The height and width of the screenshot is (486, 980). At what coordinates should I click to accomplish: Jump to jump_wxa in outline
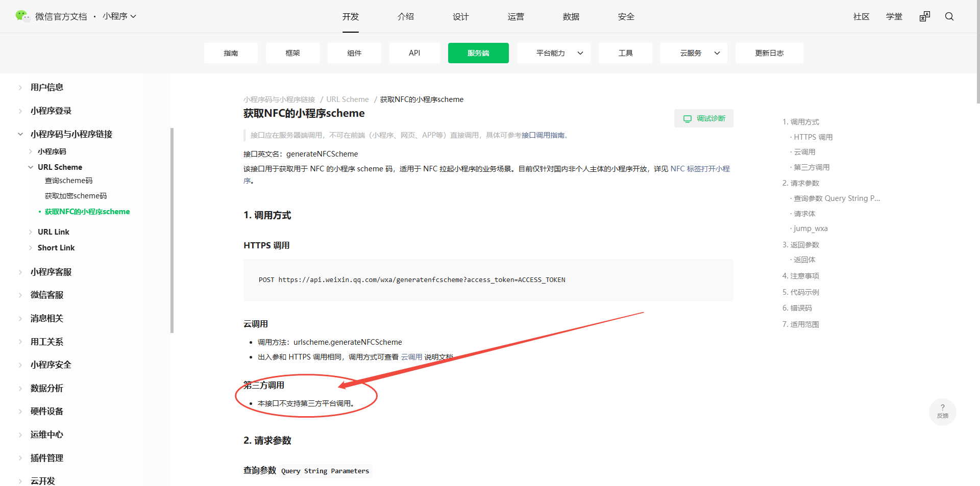(811, 228)
